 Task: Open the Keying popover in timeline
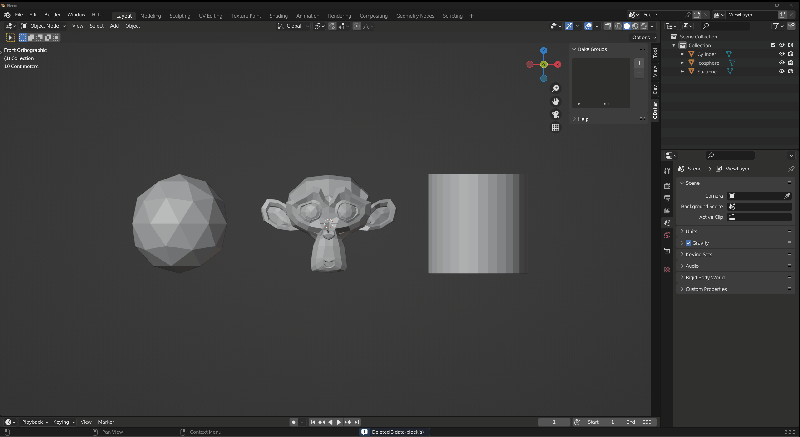pos(64,422)
